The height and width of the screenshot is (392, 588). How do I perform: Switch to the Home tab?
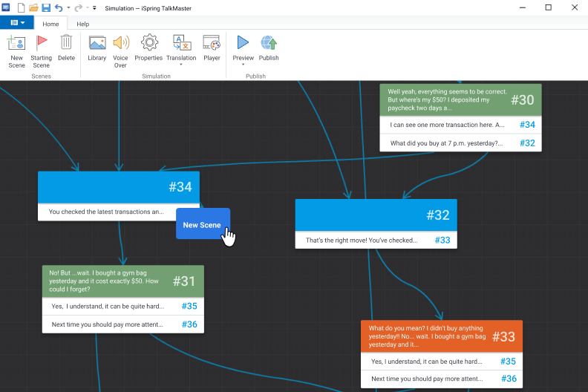tap(50, 24)
